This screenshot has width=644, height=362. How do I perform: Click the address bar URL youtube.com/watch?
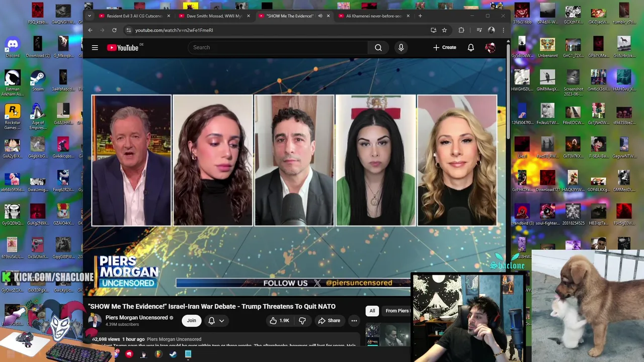[174, 30]
